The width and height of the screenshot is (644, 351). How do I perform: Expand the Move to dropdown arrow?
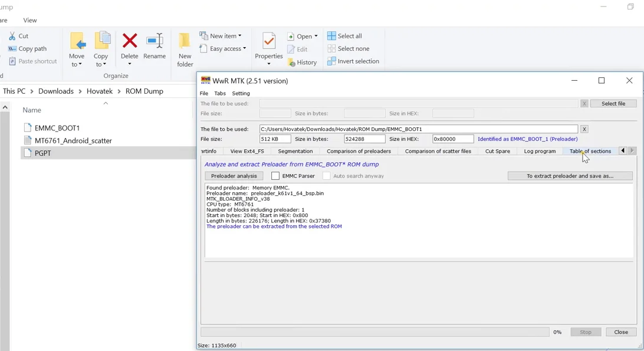80,64
